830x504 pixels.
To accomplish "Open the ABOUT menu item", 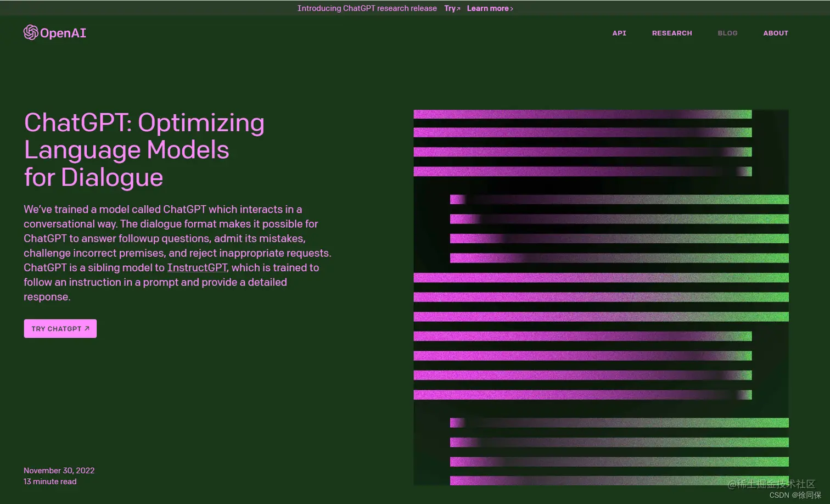I will pos(776,33).
